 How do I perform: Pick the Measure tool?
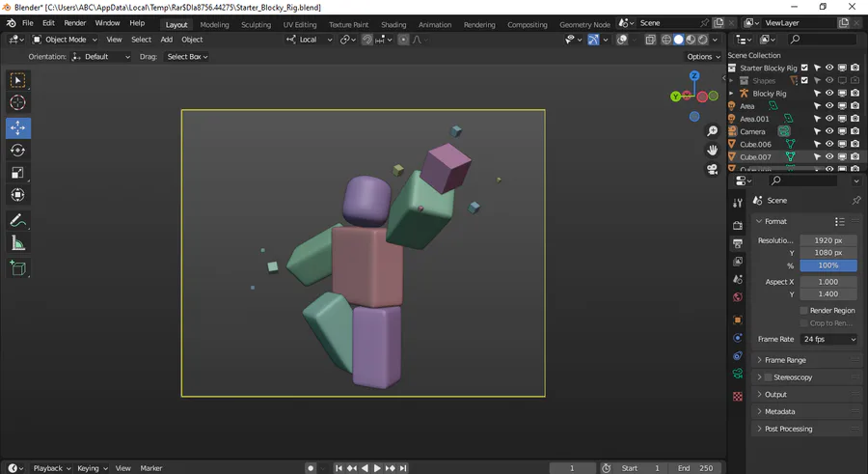[18, 243]
